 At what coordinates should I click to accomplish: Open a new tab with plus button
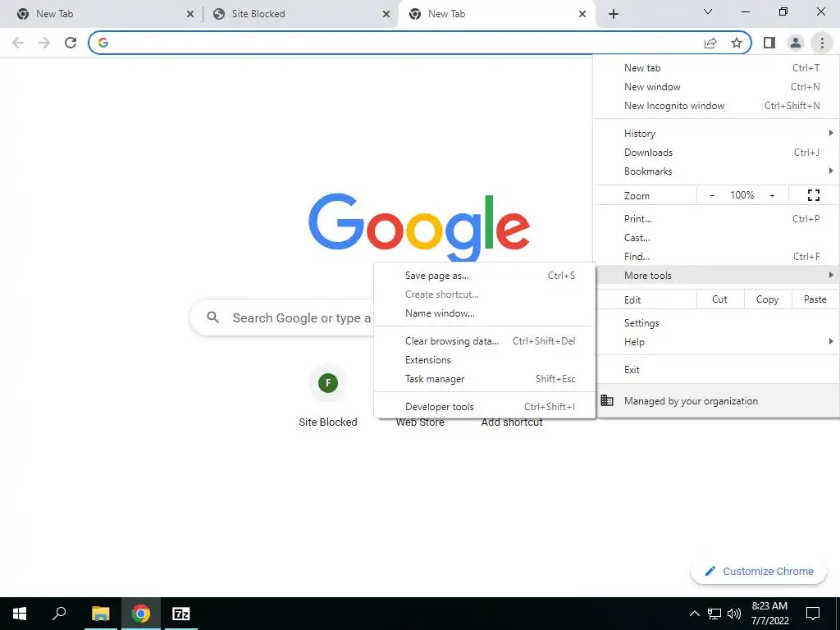click(x=614, y=14)
